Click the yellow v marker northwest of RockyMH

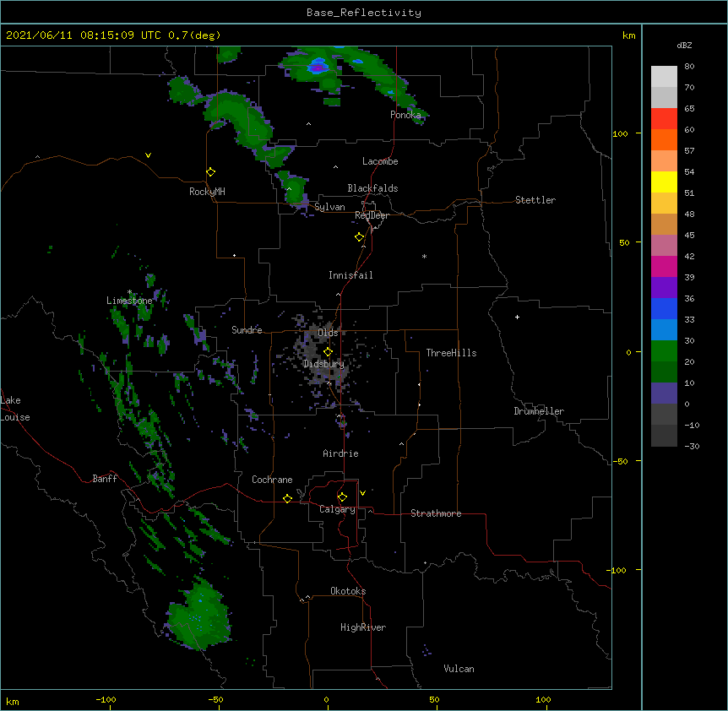point(148,155)
